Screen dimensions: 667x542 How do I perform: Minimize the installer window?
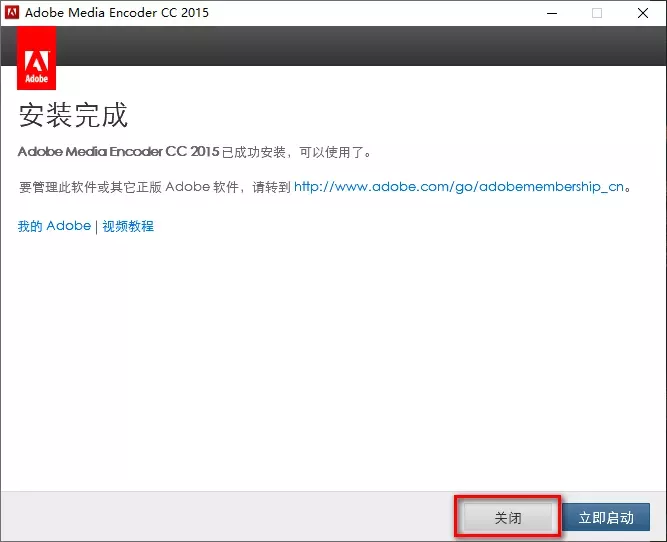coord(551,14)
